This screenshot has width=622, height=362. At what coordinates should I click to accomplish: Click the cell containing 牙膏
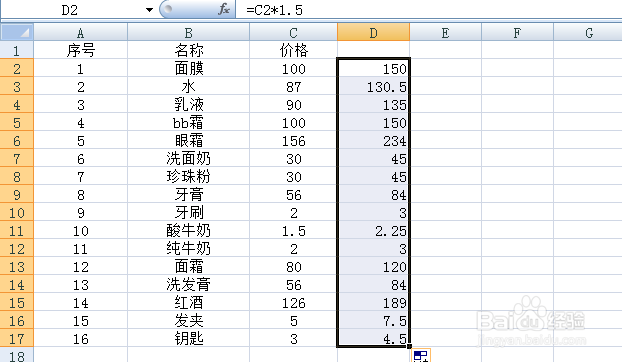point(188,195)
